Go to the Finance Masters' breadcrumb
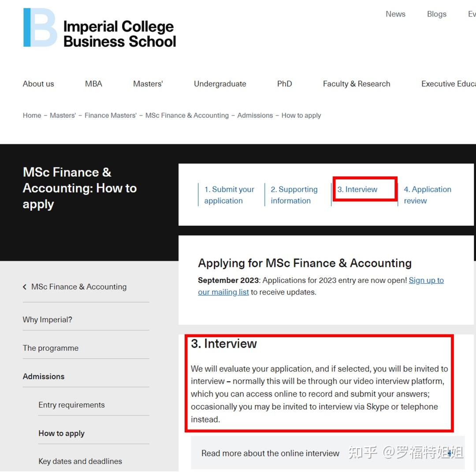Viewport: 476px width, 472px height. point(110,115)
